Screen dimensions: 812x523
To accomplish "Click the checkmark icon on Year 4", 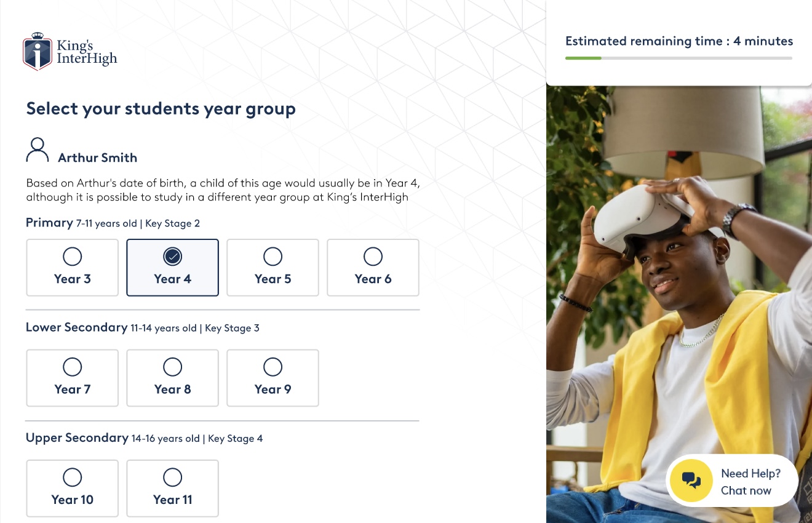I will [173, 257].
